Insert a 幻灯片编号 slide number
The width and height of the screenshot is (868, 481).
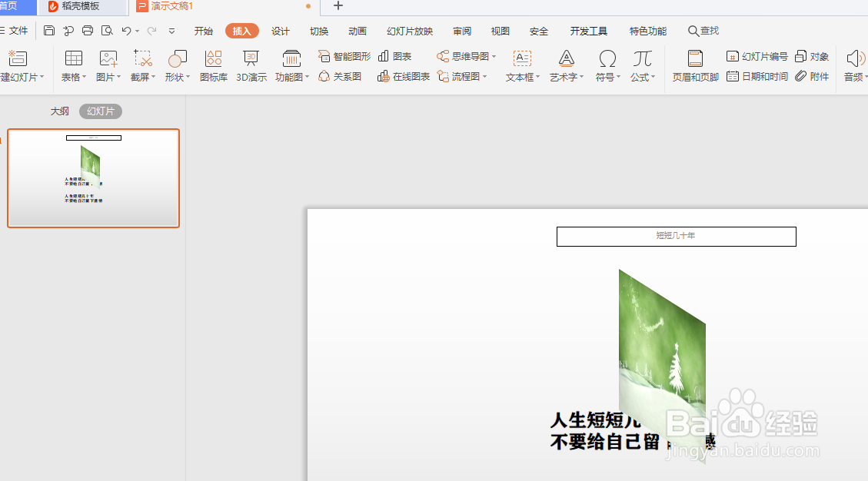pos(760,55)
